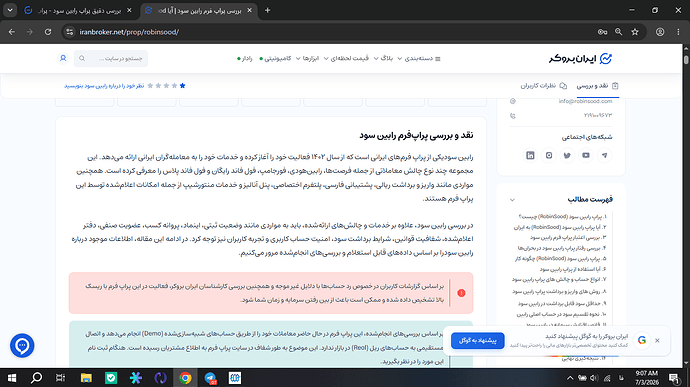Screen dimensions: 690x387
Task: Open the Instagram social link
Action: (549, 155)
